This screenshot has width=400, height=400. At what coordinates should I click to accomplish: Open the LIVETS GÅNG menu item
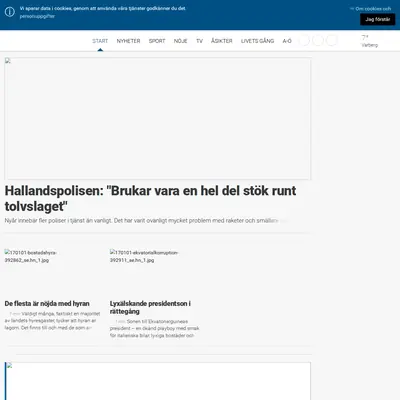click(257, 41)
